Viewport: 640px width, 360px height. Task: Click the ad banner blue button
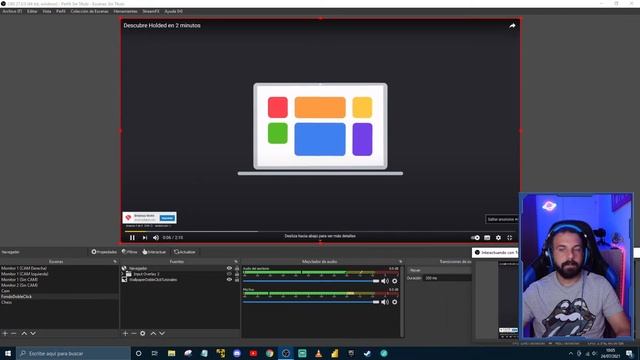click(x=167, y=218)
